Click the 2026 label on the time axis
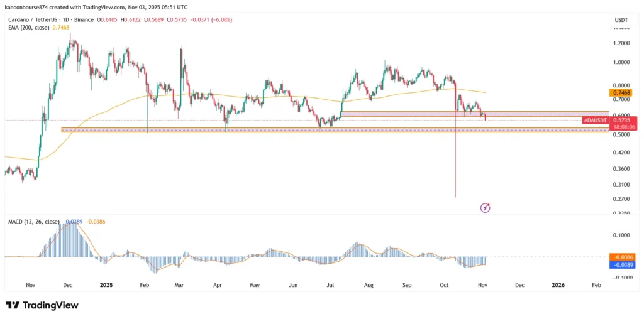Image resolution: width=644 pixels, height=319 pixels. [557, 285]
